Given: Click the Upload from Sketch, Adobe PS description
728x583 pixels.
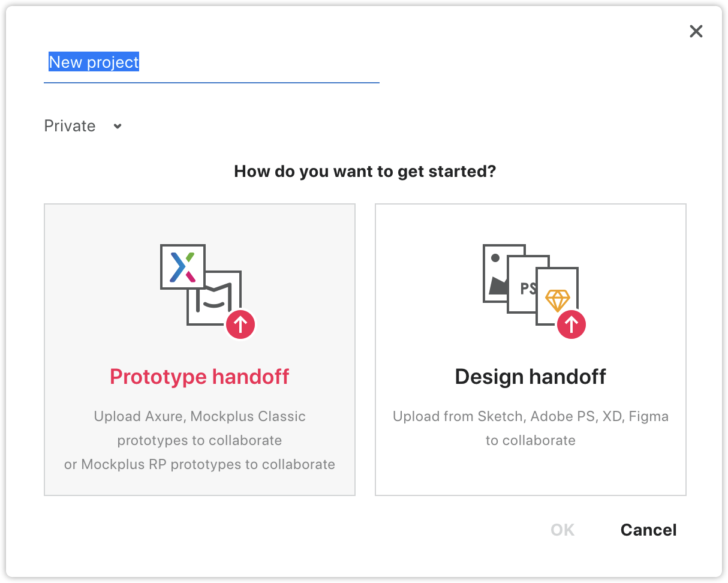Looking at the screenshot, I should tap(531, 428).
